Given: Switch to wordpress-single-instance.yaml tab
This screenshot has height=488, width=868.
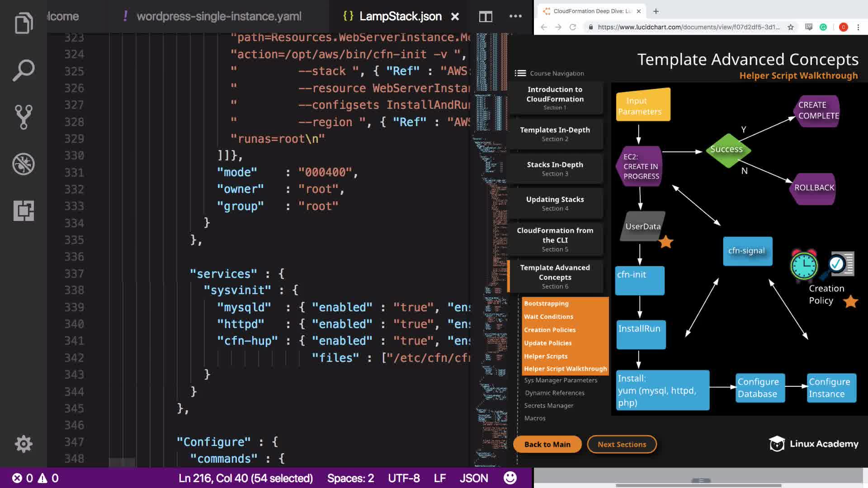Looking at the screenshot, I should 219,17.
